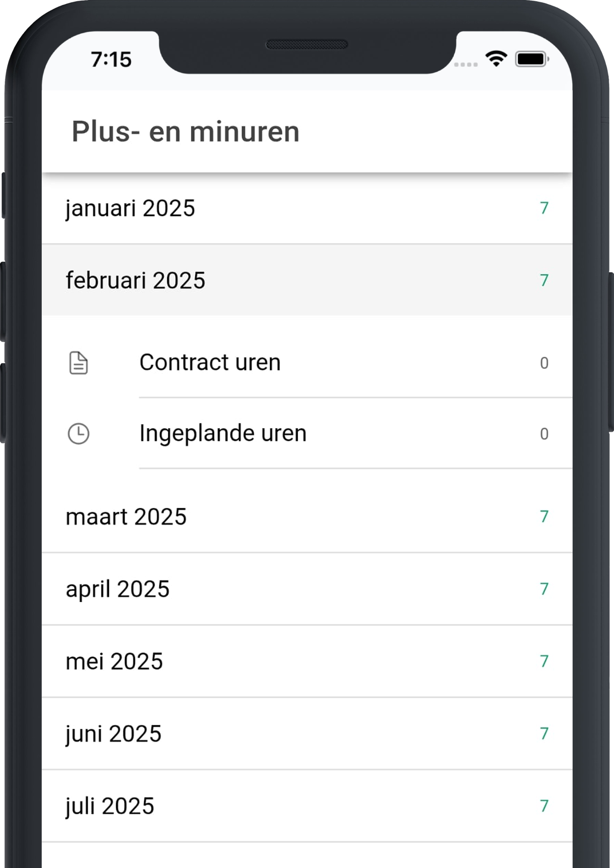Tap the Contract uren value 0
Screen dimensions: 614x868
544,363
